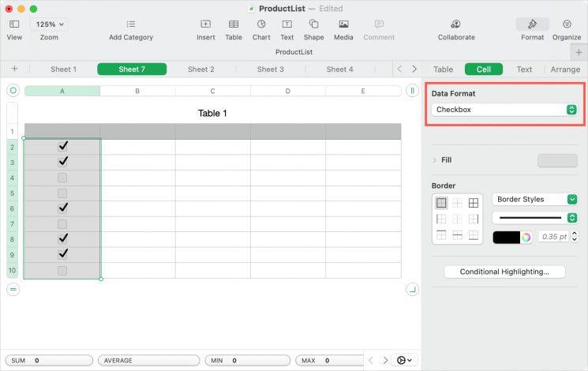588x371 pixels.
Task: Check the checkbox in row 4
Action: coord(62,178)
